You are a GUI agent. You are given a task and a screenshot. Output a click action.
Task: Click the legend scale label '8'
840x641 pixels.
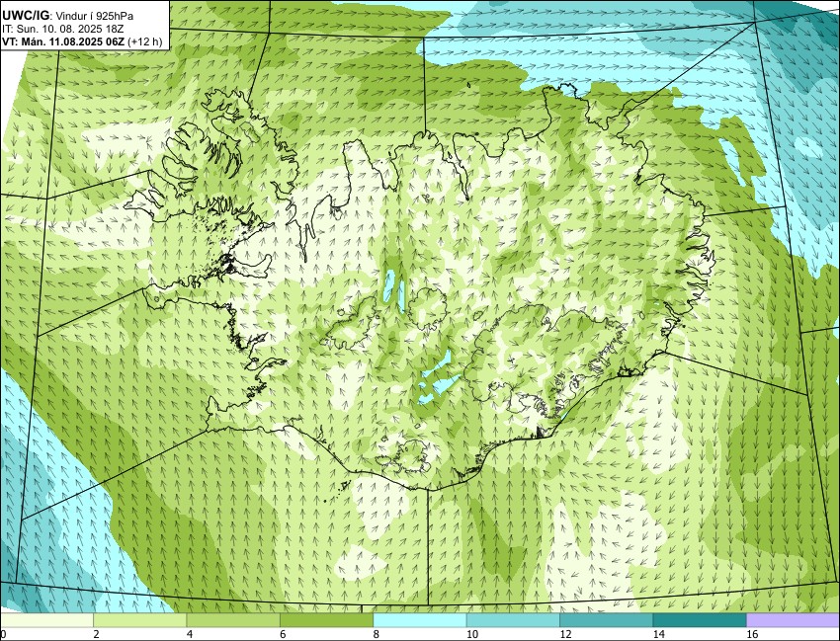(x=377, y=634)
